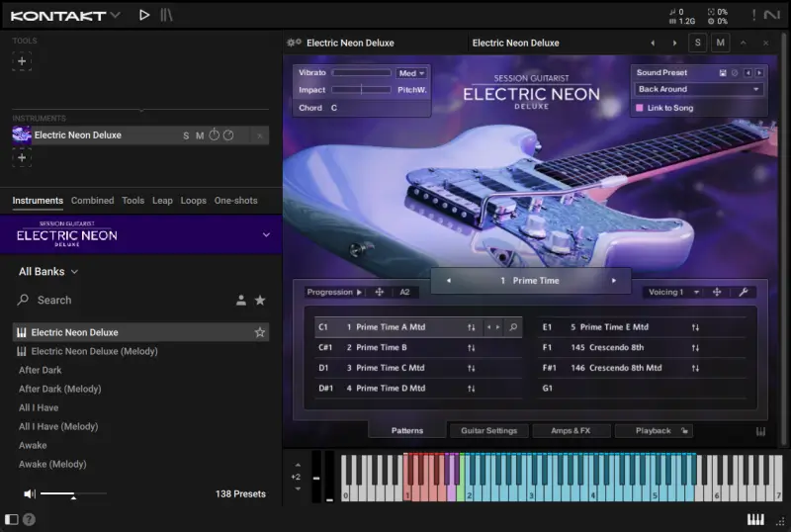
Task: Expand the All Banks dropdown
Action: 48,272
